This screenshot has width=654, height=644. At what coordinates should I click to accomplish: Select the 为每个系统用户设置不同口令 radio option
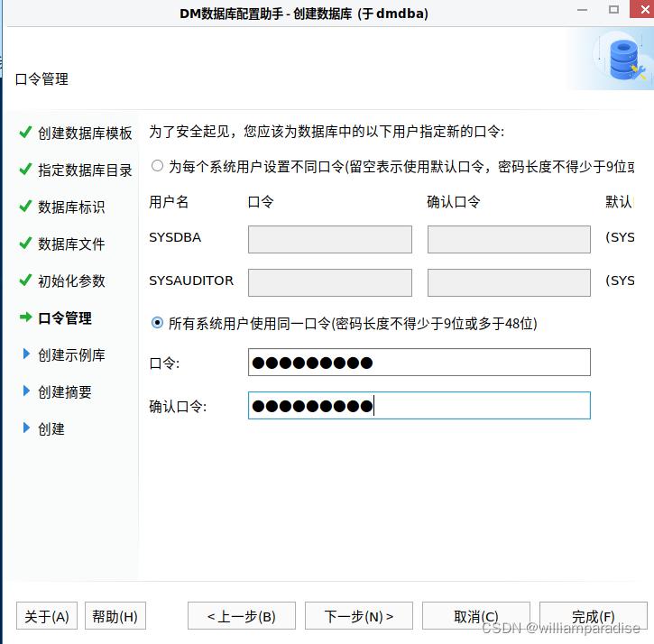coord(158,166)
